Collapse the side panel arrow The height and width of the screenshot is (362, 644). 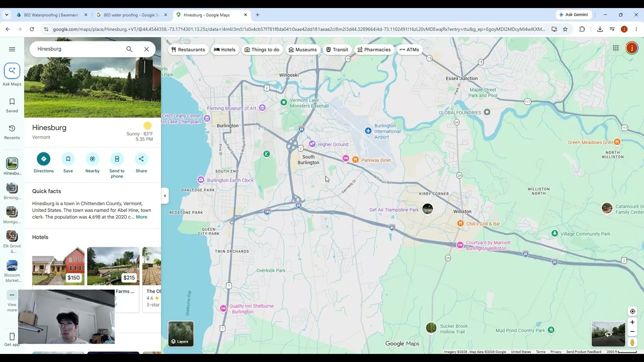coord(165,196)
